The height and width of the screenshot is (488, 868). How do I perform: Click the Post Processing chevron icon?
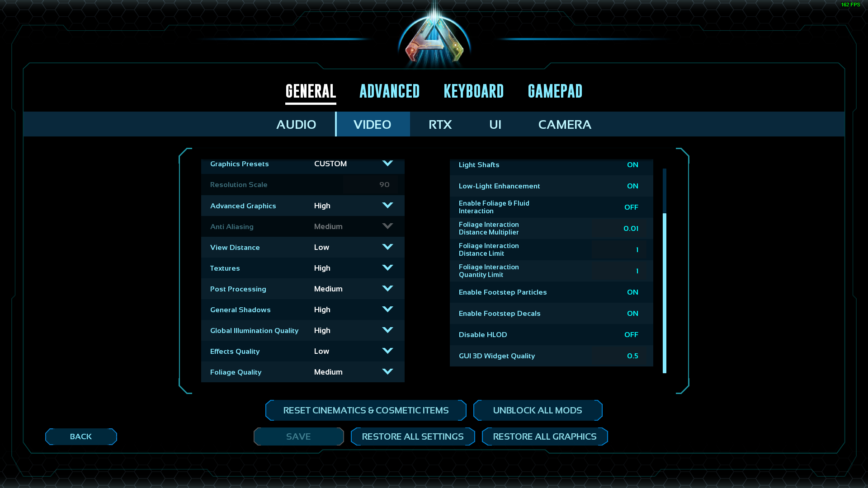click(387, 289)
